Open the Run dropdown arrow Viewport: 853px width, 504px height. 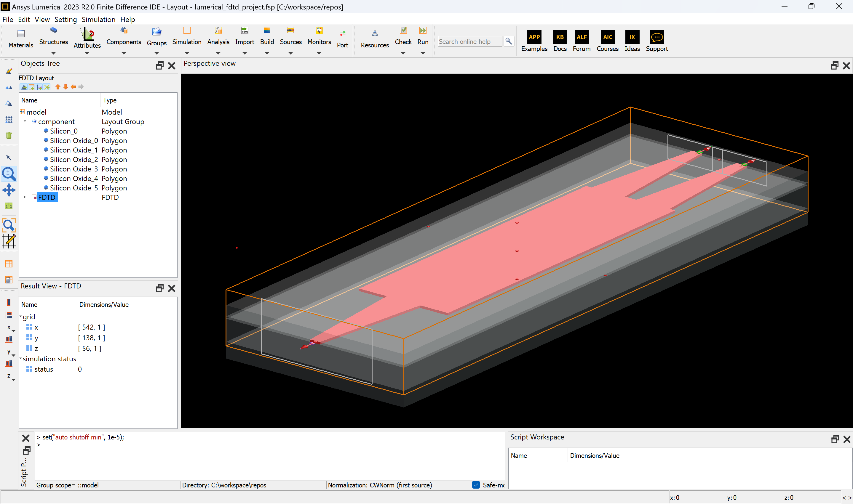pos(422,53)
